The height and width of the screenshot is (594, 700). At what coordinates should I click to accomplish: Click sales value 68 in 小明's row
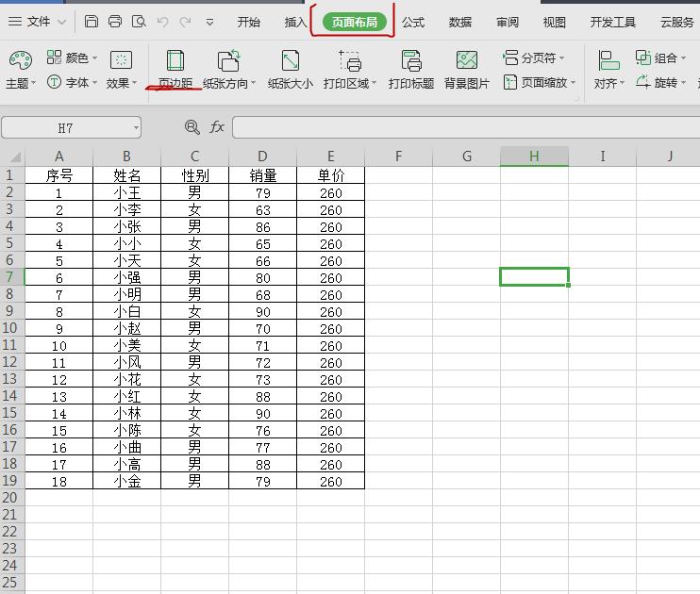pos(262,294)
